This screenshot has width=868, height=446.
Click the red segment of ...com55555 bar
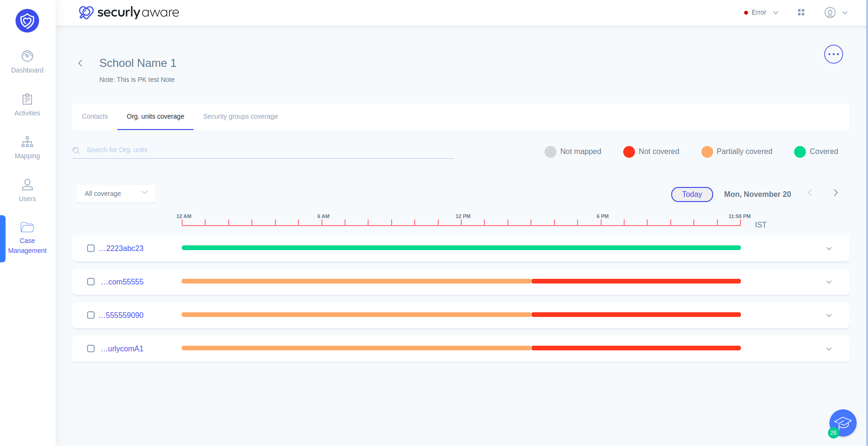click(636, 281)
